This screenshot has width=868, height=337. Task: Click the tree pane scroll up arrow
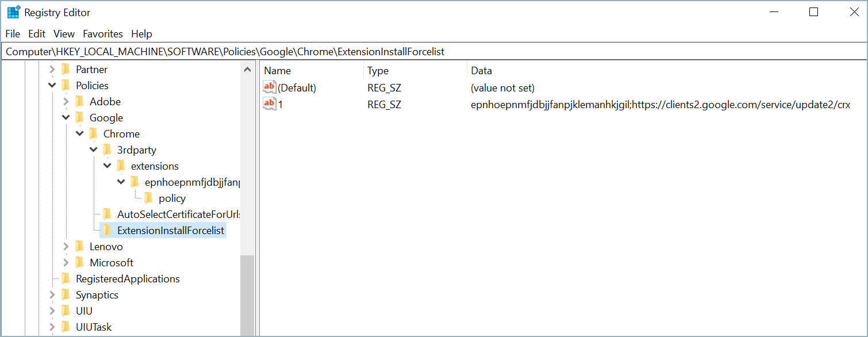(x=248, y=70)
